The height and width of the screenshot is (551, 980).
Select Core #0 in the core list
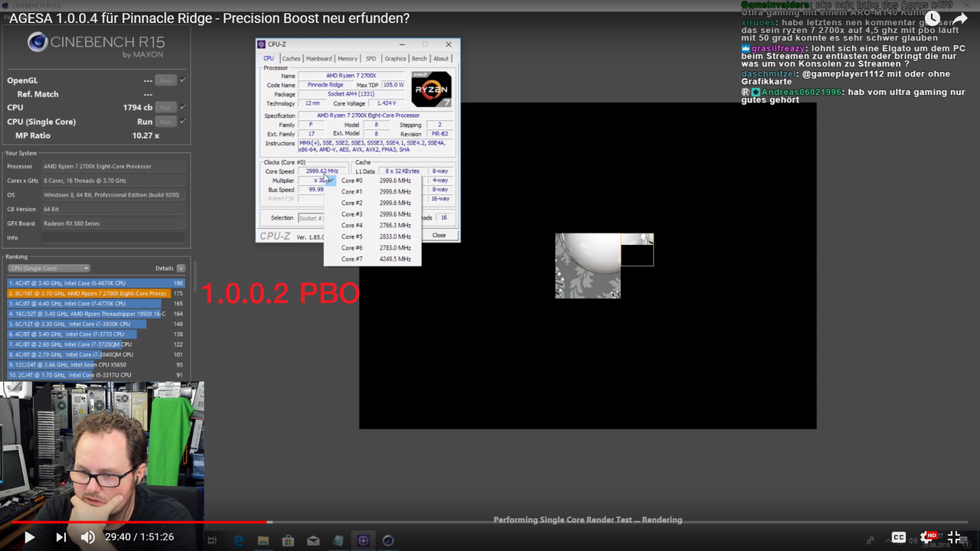tap(372, 181)
